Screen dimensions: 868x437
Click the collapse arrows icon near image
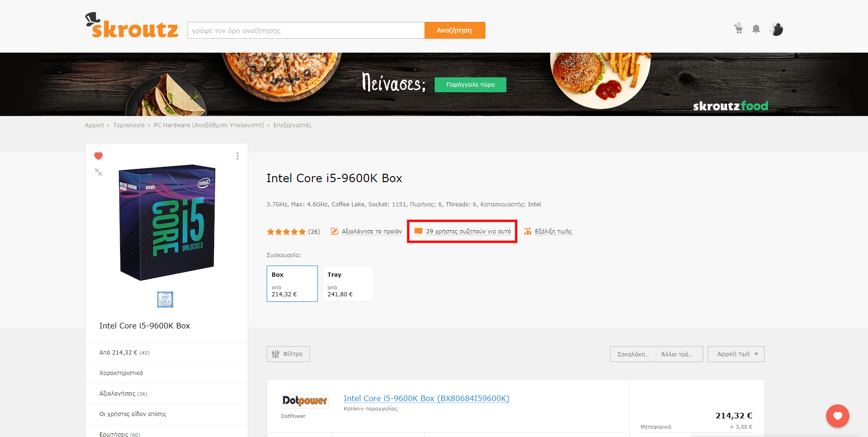(x=98, y=172)
